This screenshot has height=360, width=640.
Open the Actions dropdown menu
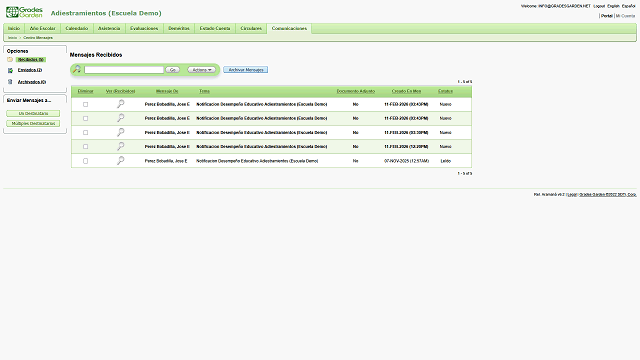(x=202, y=70)
